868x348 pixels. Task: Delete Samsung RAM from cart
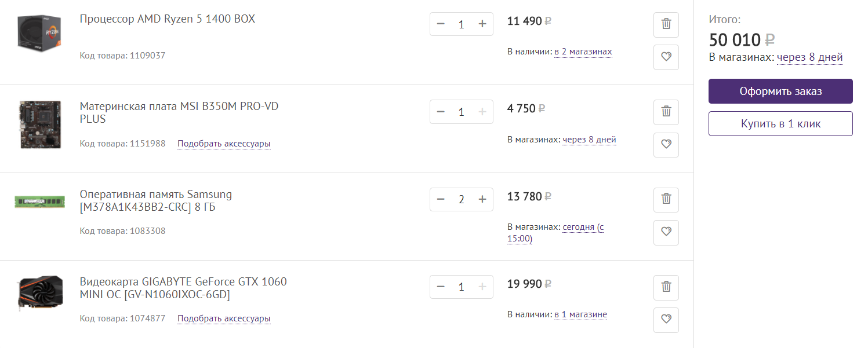pyautogui.click(x=666, y=200)
